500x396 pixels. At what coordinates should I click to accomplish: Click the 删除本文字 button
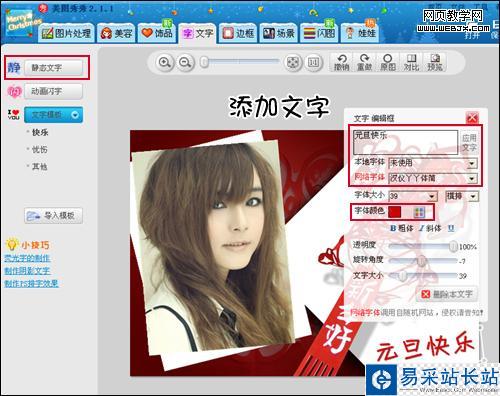(447, 294)
